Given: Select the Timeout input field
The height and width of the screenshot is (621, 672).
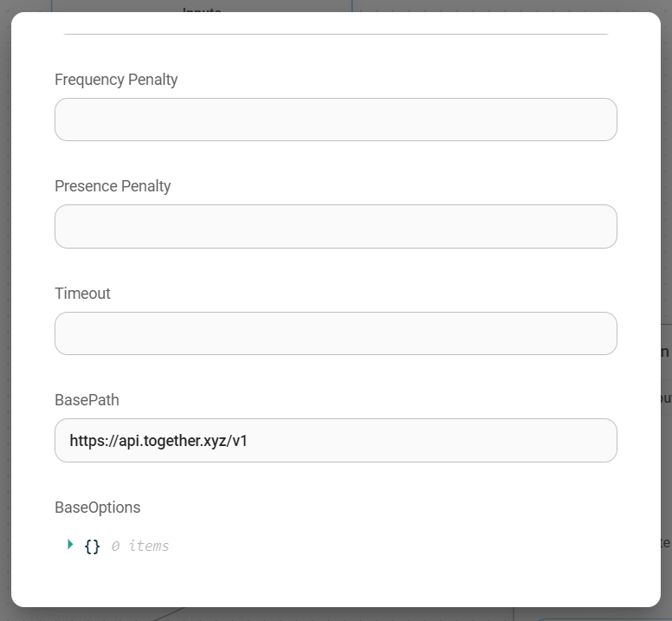Looking at the screenshot, I should coord(335,333).
